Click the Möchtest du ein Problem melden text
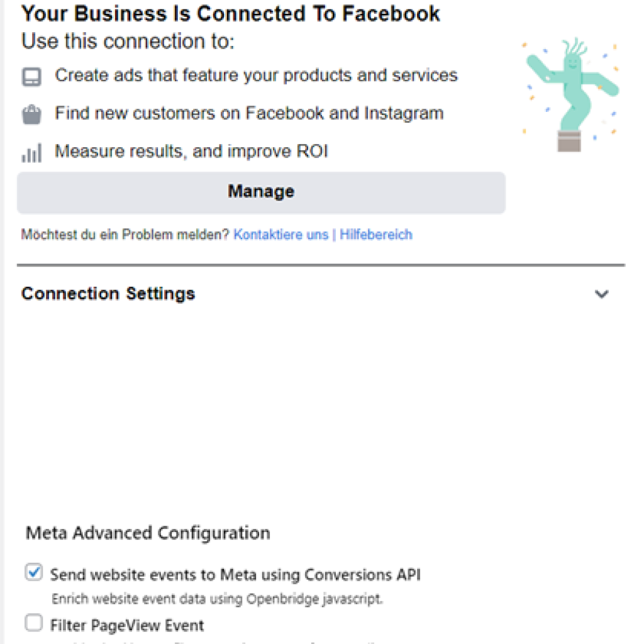644x644 pixels. point(125,235)
